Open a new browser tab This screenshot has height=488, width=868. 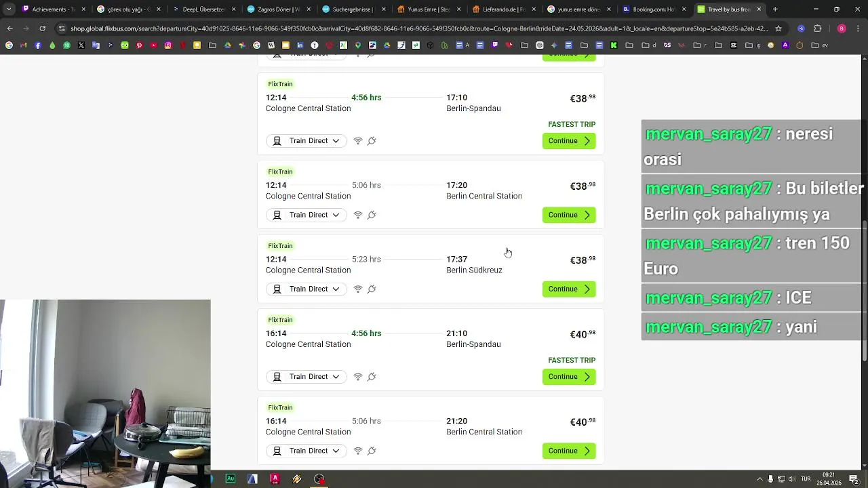pos(775,9)
